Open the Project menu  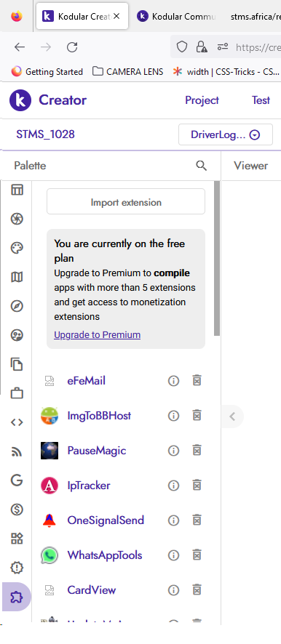(x=202, y=100)
